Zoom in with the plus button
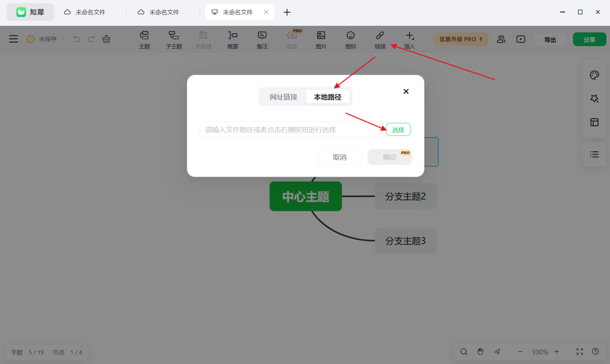 (x=557, y=351)
